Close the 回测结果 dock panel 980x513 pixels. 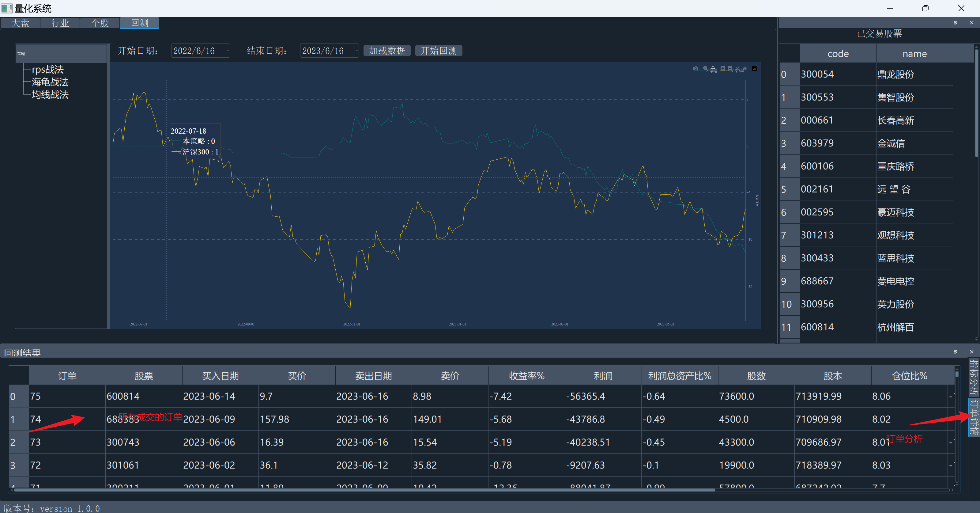point(972,352)
